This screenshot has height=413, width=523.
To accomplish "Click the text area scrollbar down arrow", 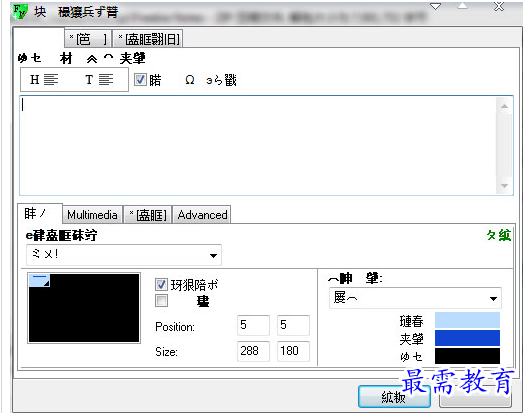I will click(504, 185).
